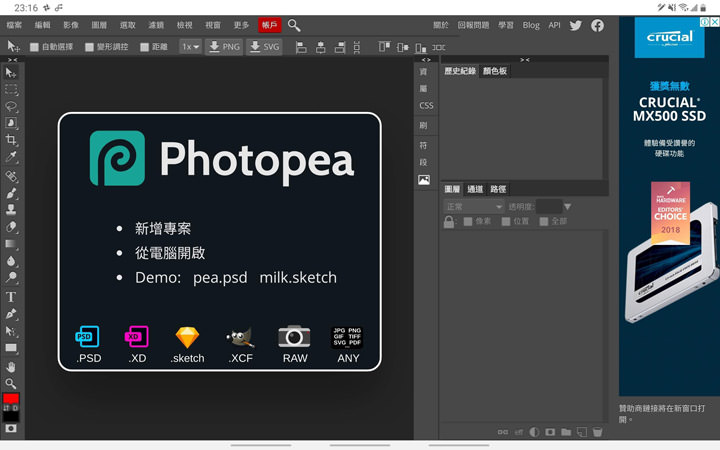Select the Blur droplet tool

click(x=11, y=261)
